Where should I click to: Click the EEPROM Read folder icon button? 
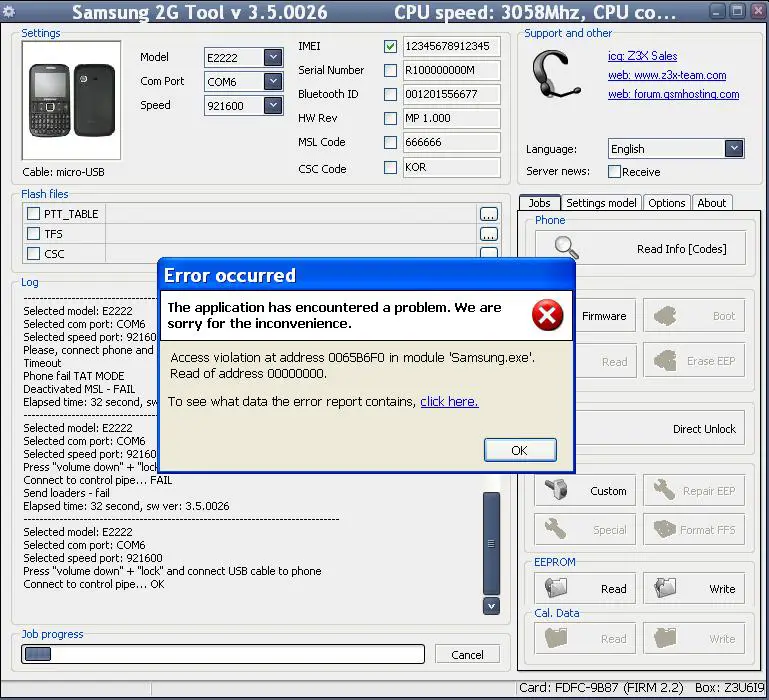[x=587, y=588]
